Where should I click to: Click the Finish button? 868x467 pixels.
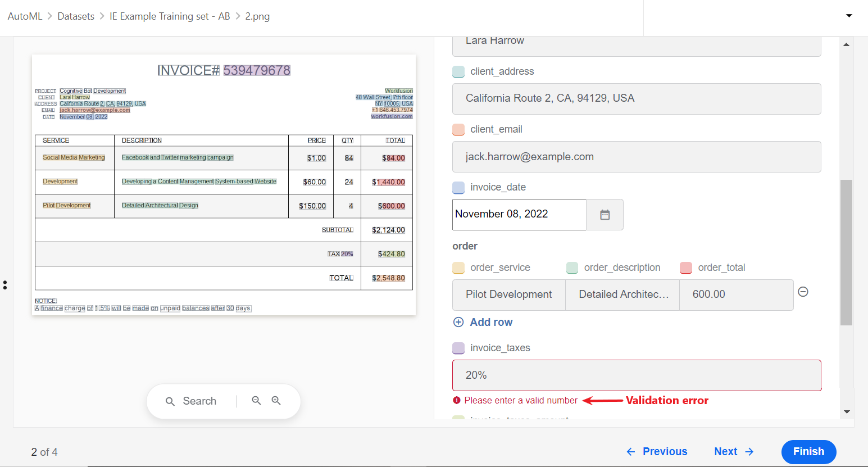pyautogui.click(x=808, y=451)
